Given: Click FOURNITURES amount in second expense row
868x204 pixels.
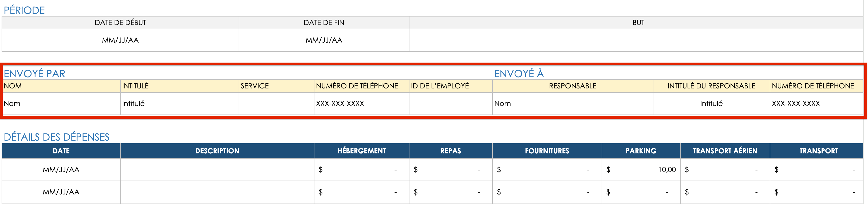Looking at the screenshot, I should tap(547, 192).
